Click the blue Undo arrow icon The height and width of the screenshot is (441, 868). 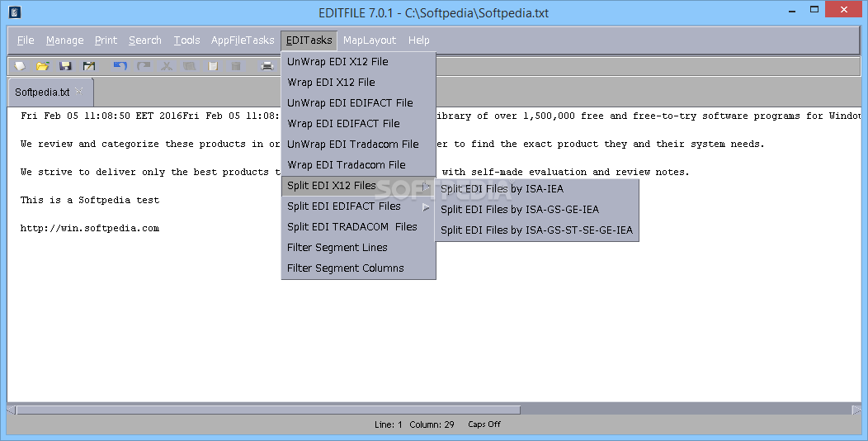120,67
